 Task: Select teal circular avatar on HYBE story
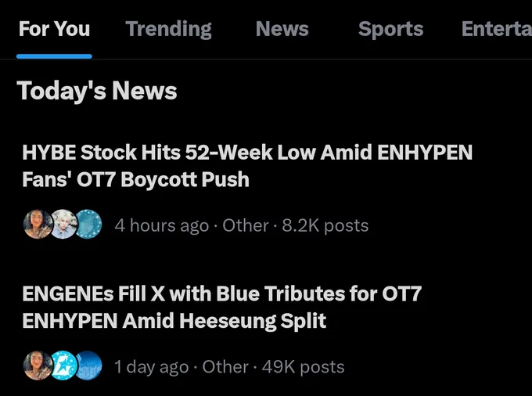coord(88,225)
